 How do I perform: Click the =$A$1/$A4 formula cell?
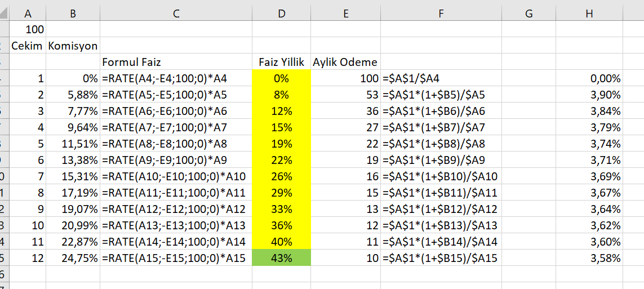[441, 78]
